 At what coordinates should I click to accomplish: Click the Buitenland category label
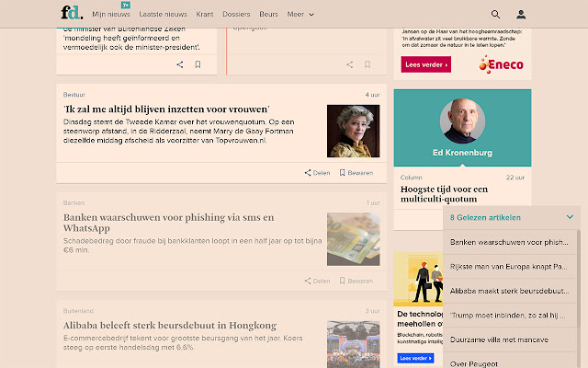[78, 311]
